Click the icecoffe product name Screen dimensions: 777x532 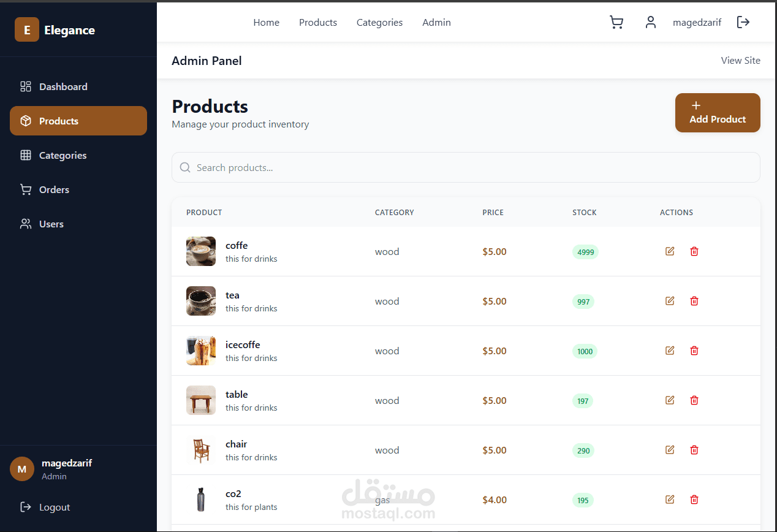pyautogui.click(x=243, y=344)
